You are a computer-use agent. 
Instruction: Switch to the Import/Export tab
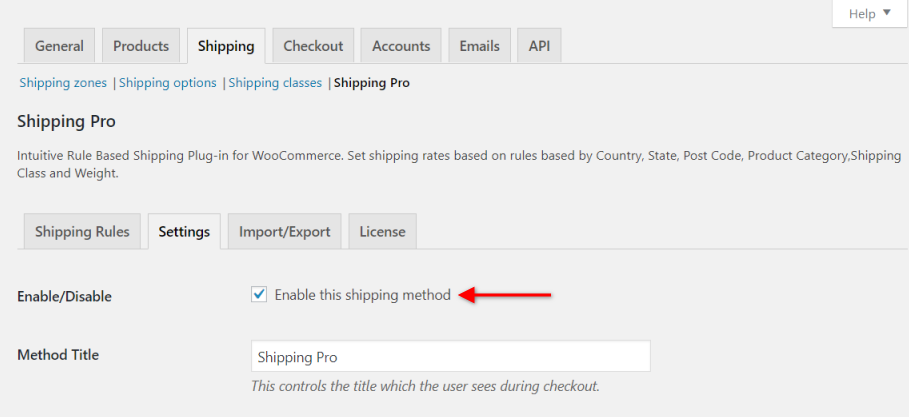tap(285, 231)
